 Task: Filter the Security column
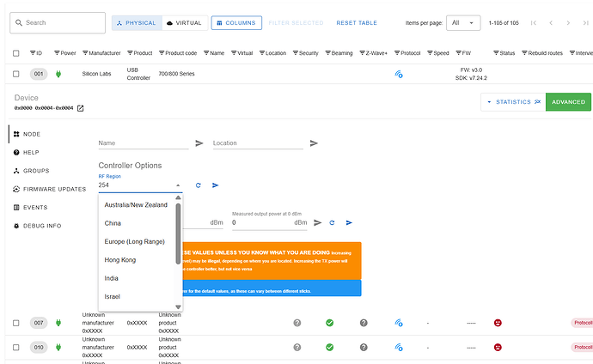[296, 53]
